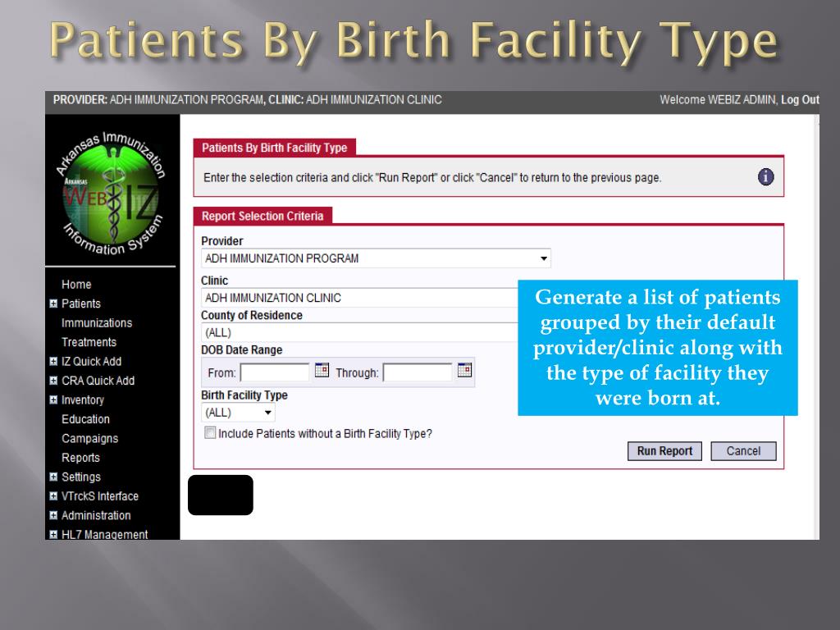This screenshot has height=630, width=840.
Task: Toggle Include Patients without a Birth Facility Type
Action: coord(210,433)
